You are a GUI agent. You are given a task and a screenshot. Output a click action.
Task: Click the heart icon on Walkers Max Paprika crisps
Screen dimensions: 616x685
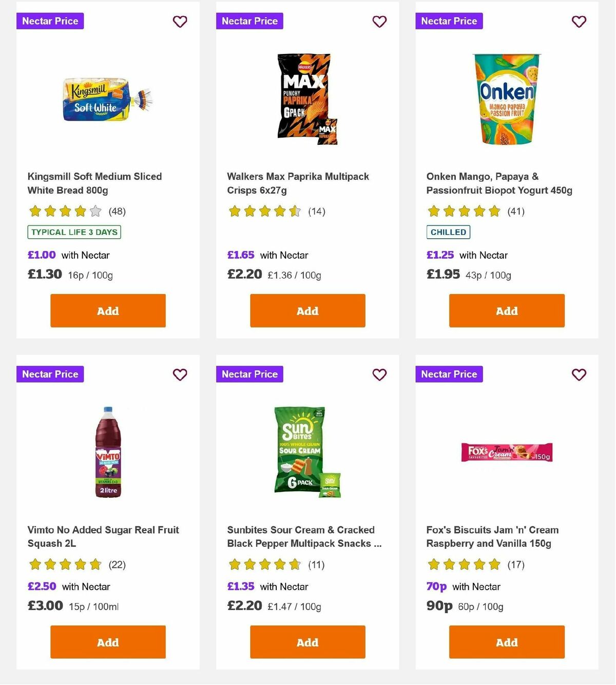pyautogui.click(x=379, y=22)
